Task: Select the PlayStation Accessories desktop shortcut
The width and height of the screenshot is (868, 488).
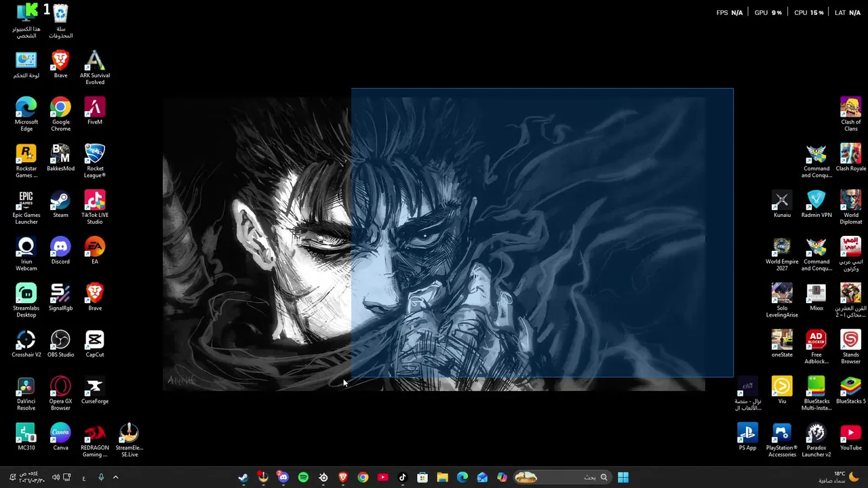Action: (782, 440)
